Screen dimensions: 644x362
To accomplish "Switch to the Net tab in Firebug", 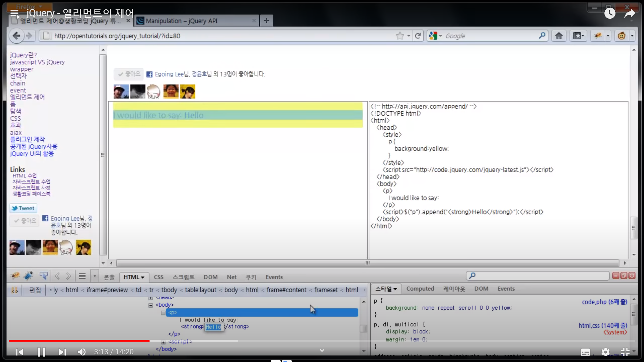I will (x=231, y=277).
